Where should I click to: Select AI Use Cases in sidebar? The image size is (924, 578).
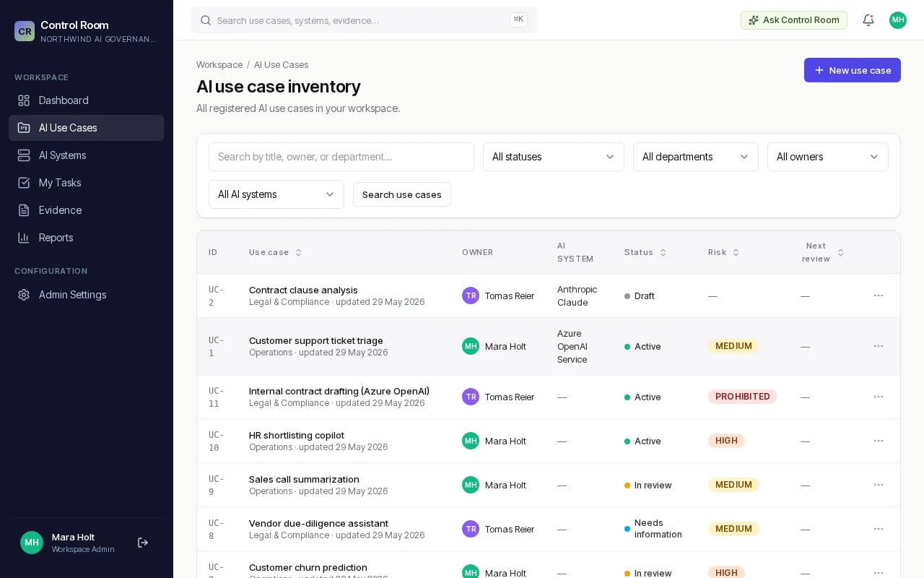(87, 128)
